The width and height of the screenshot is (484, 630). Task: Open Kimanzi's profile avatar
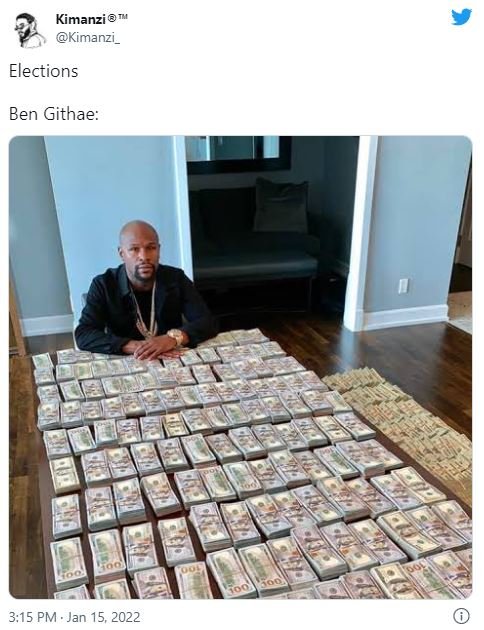31,31
